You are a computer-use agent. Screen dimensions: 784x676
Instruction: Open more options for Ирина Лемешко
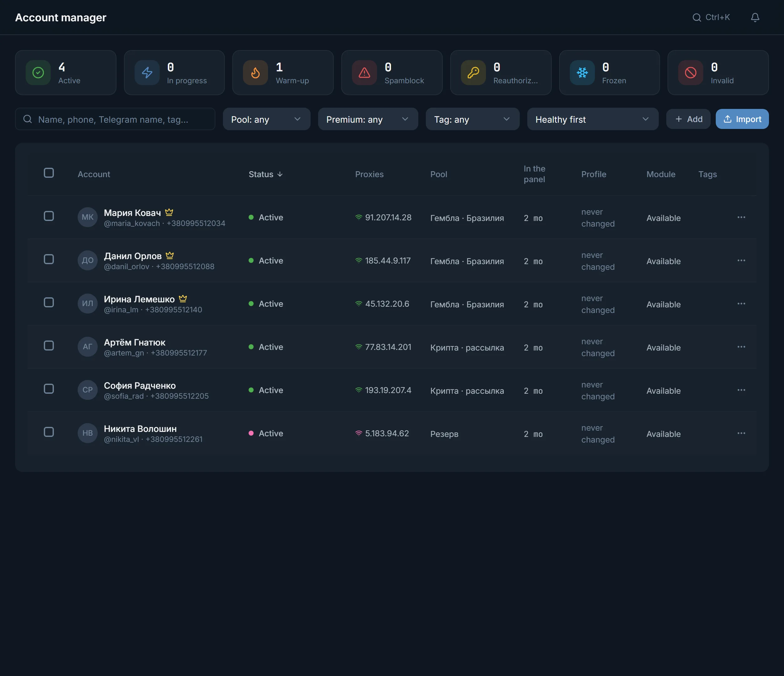pyautogui.click(x=741, y=303)
